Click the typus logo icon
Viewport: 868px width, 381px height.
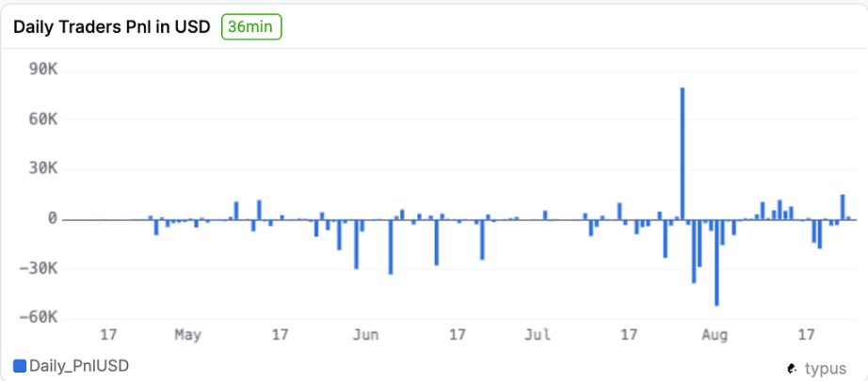793,369
